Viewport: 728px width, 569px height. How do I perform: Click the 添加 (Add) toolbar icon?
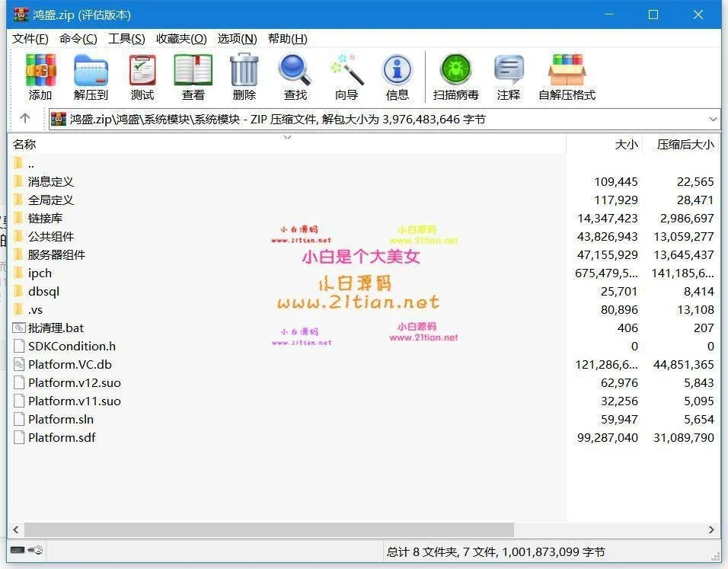coord(40,71)
